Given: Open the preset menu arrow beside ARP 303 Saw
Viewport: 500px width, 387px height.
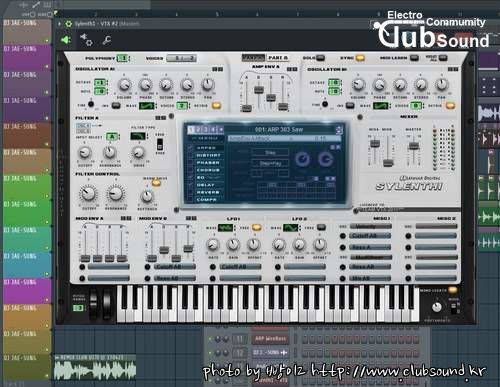Looking at the screenshot, I should (339, 129).
